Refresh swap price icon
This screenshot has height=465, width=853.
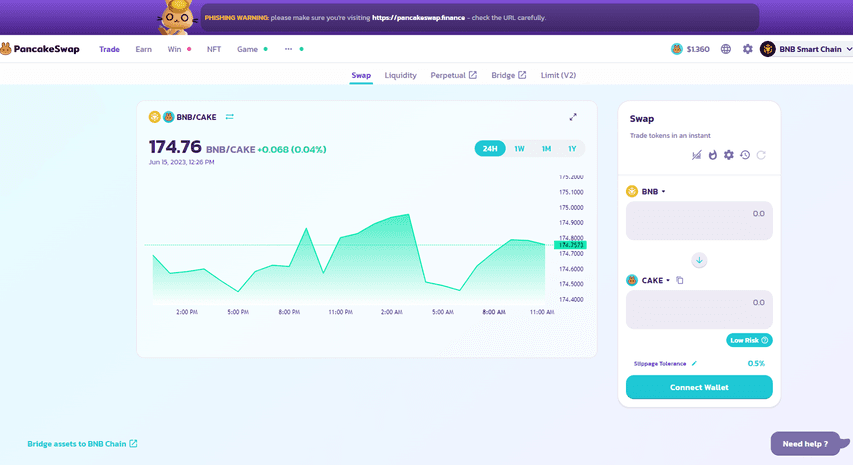(x=761, y=155)
